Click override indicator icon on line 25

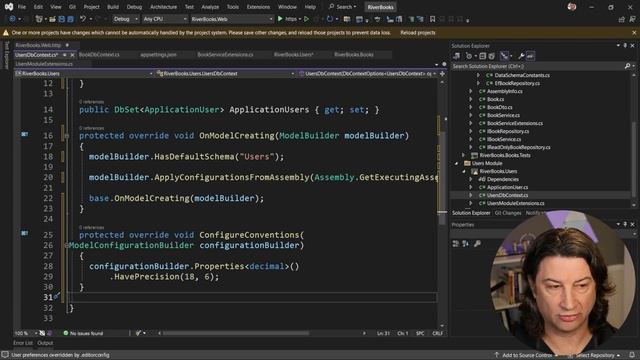[24, 233]
